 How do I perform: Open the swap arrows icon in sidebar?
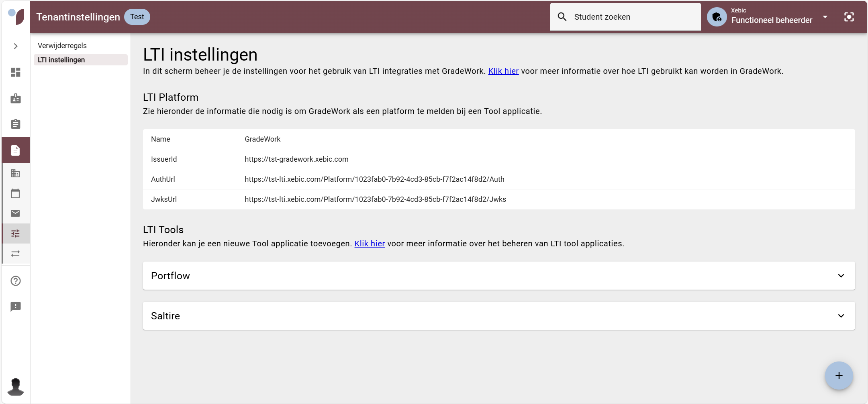[x=16, y=254]
